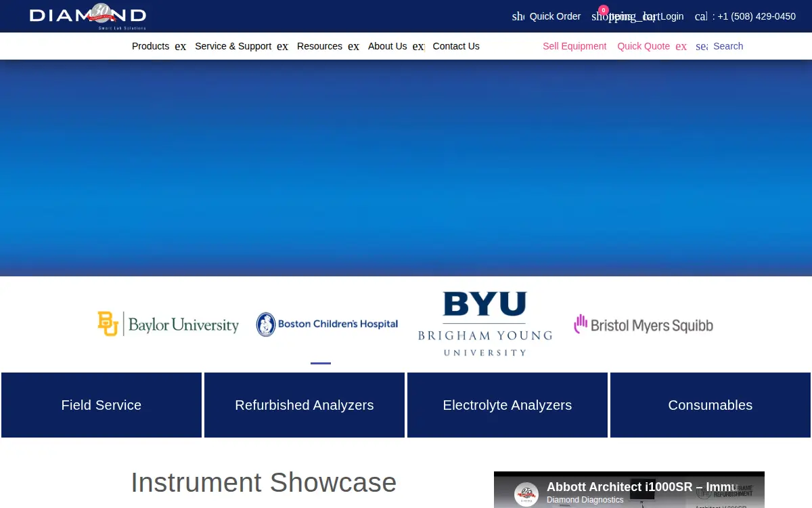
Task: Click the Diamond Diagnostics channel avatar on the video
Action: coord(526,494)
